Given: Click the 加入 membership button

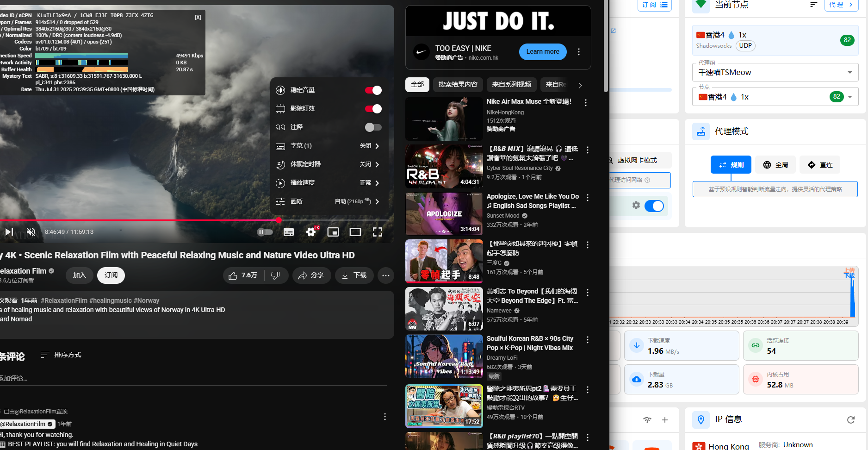Looking at the screenshot, I should point(80,275).
